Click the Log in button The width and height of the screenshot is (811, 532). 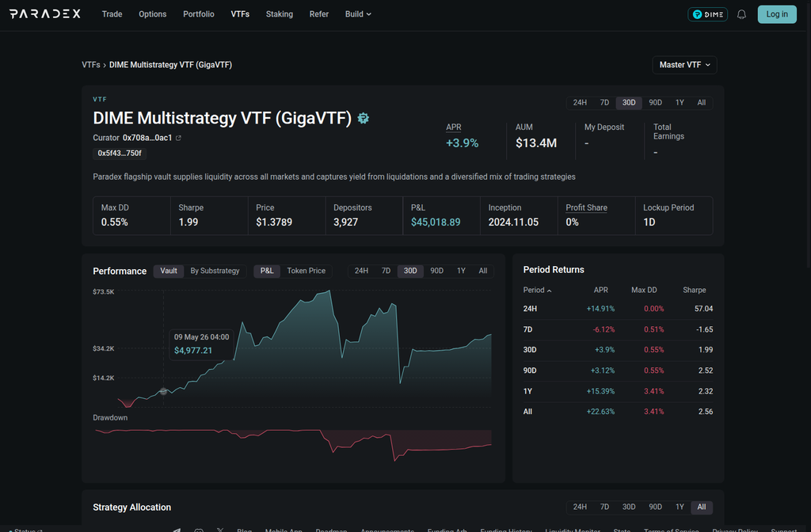pos(777,14)
